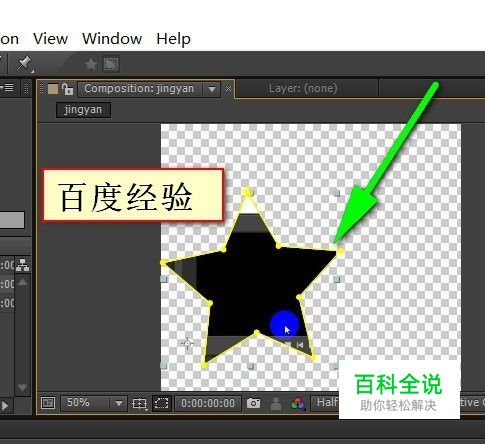Switch to the Layer: (none) tab

303,89
